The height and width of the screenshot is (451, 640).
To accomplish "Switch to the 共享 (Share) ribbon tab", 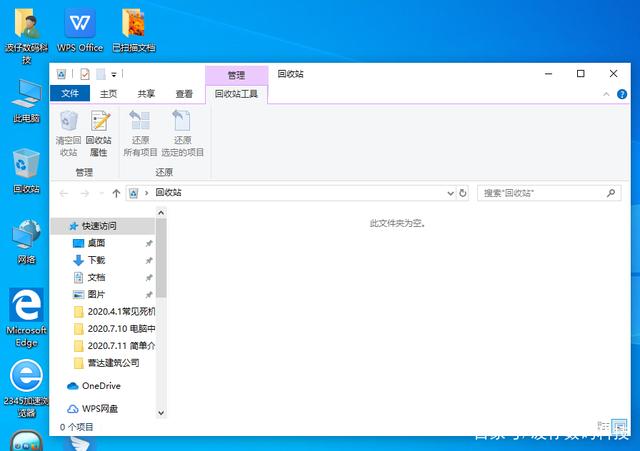I will click(x=146, y=94).
